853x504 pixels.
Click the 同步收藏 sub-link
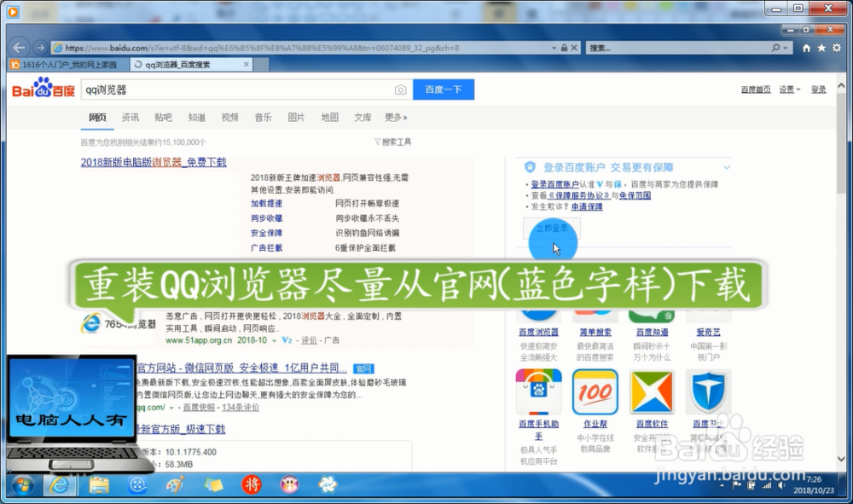coord(266,218)
